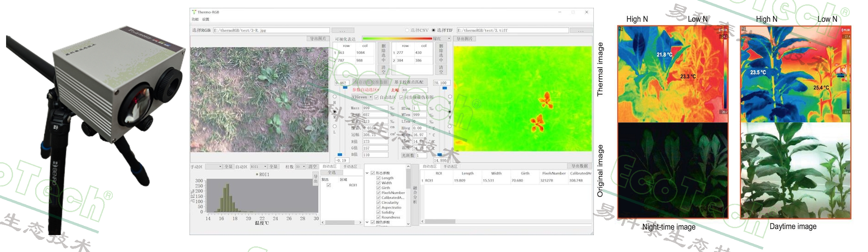Uncheck the Length parameter checkbox
This screenshot has height=252, width=868.
(x=379, y=178)
